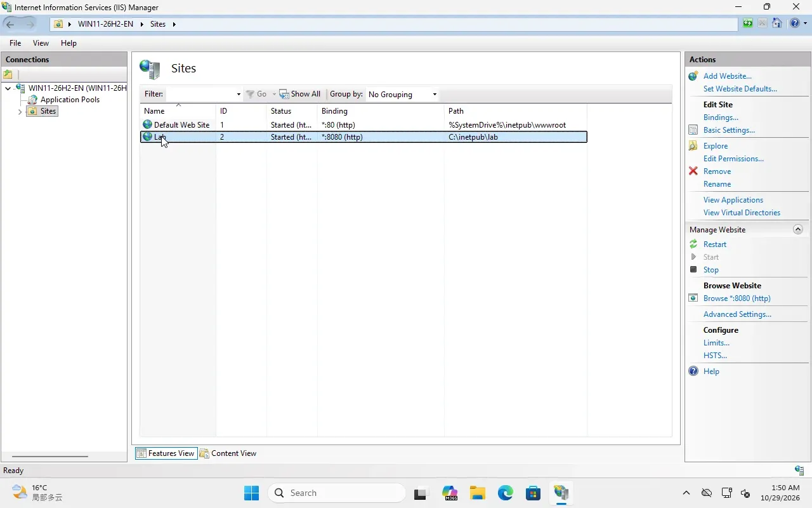Click the green refresh page icon
The width and height of the screenshot is (812, 508).
[748, 24]
